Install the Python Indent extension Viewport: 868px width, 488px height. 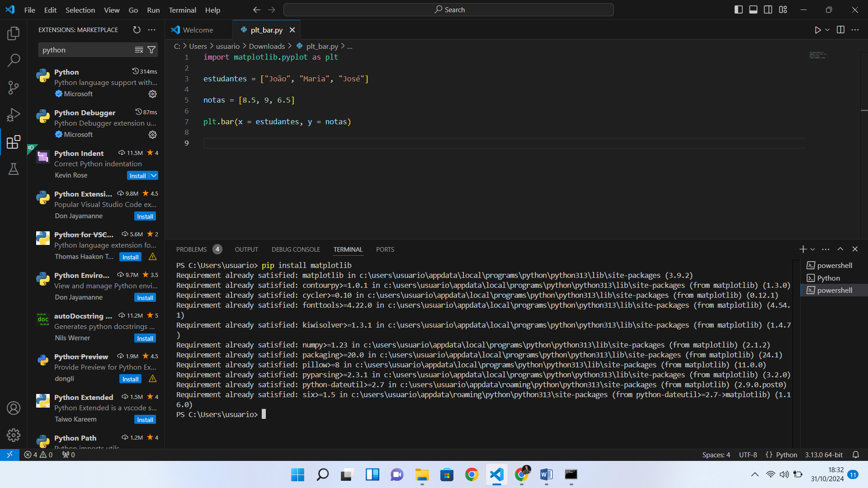click(137, 175)
